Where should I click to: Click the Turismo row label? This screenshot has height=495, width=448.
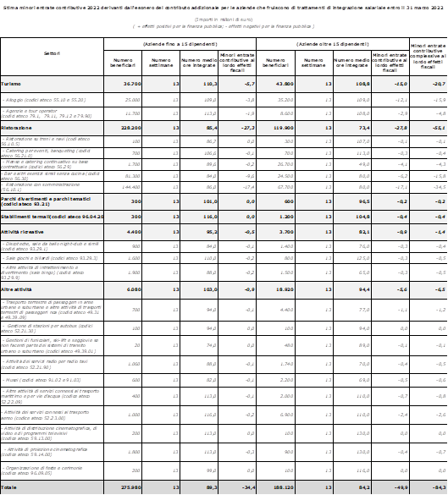tap(11, 84)
